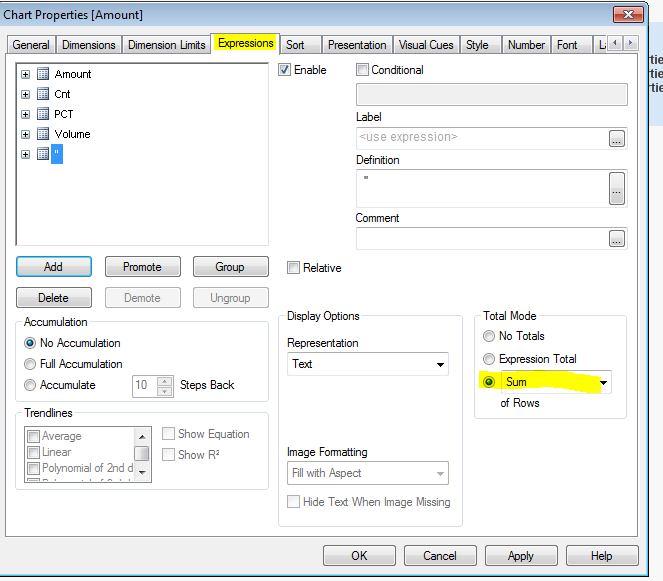The width and height of the screenshot is (663, 581).
Task: Click the PCT expression table icon
Action: click(x=43, y=114)
